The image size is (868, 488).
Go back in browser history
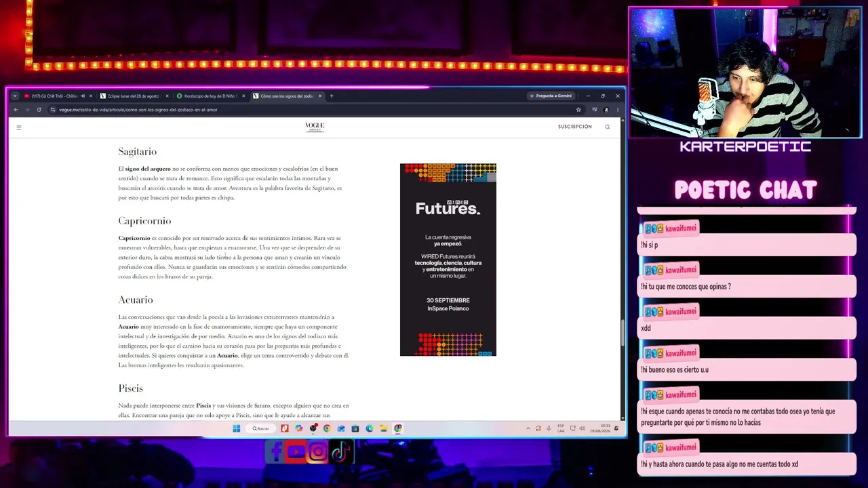pyautogui.click(x=16, y=110)
